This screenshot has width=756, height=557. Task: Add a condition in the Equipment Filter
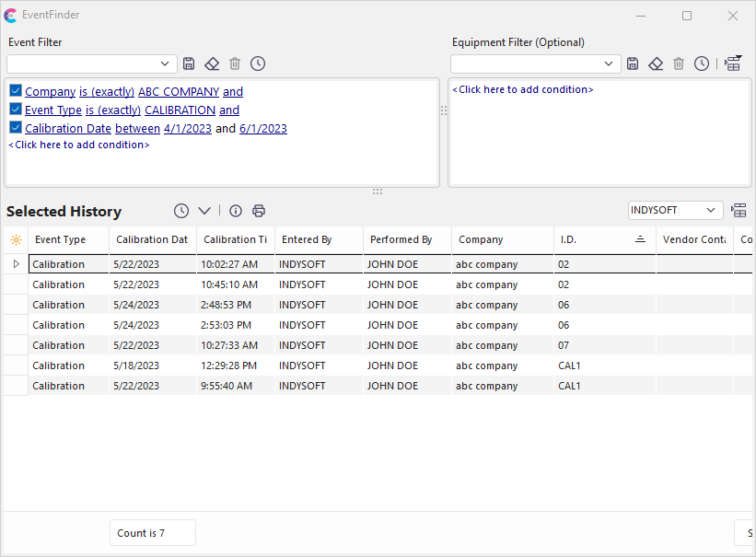522,89
